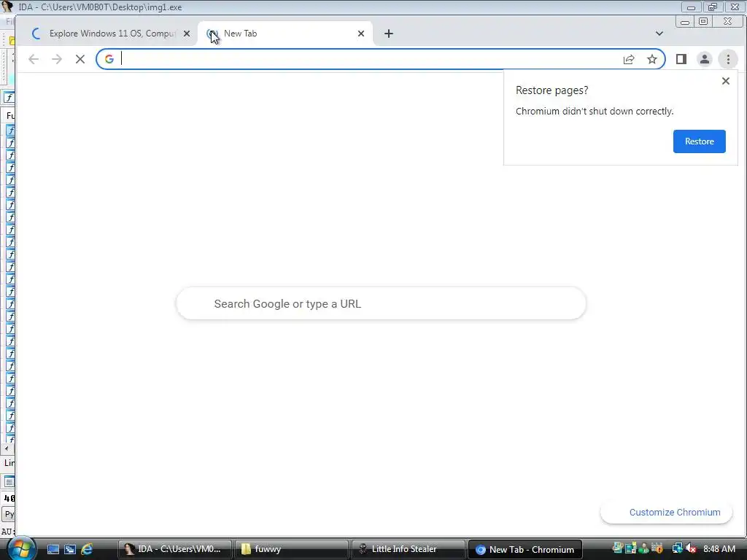Click the first tray icon beside the monitor icon
This screenshot has width=747, height=560.
coord(617,548)
